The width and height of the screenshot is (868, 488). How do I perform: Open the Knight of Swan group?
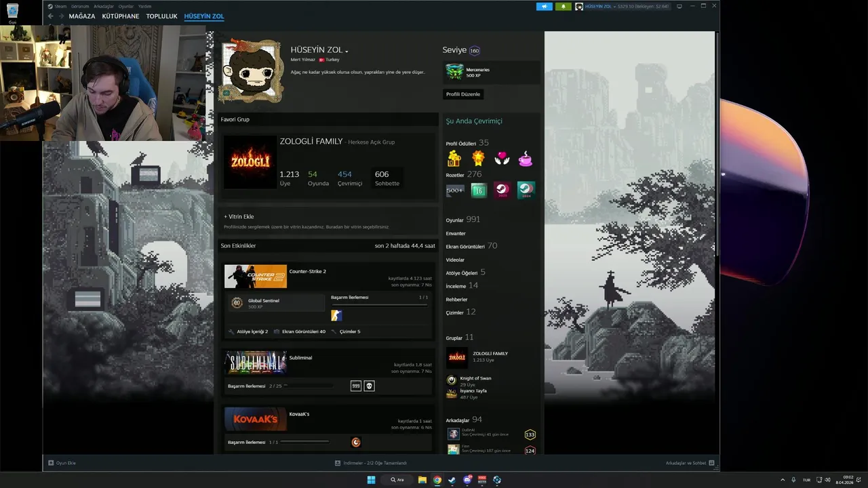pyautogui.click(x=475, y=378)
